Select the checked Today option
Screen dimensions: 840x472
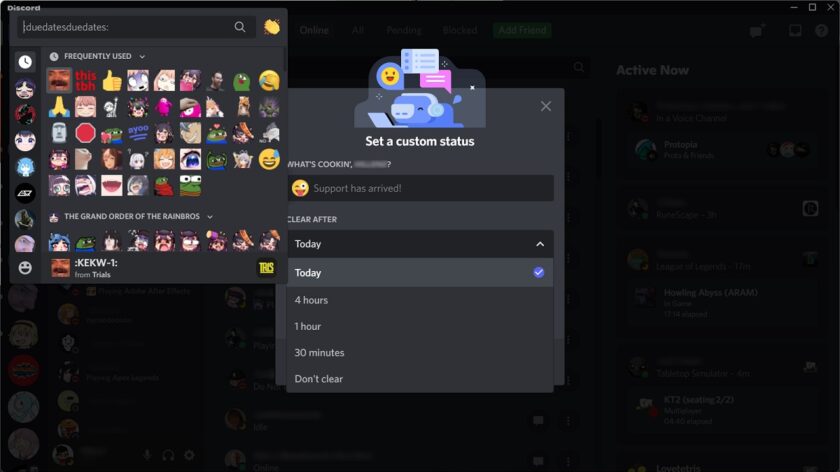[419, 273]
